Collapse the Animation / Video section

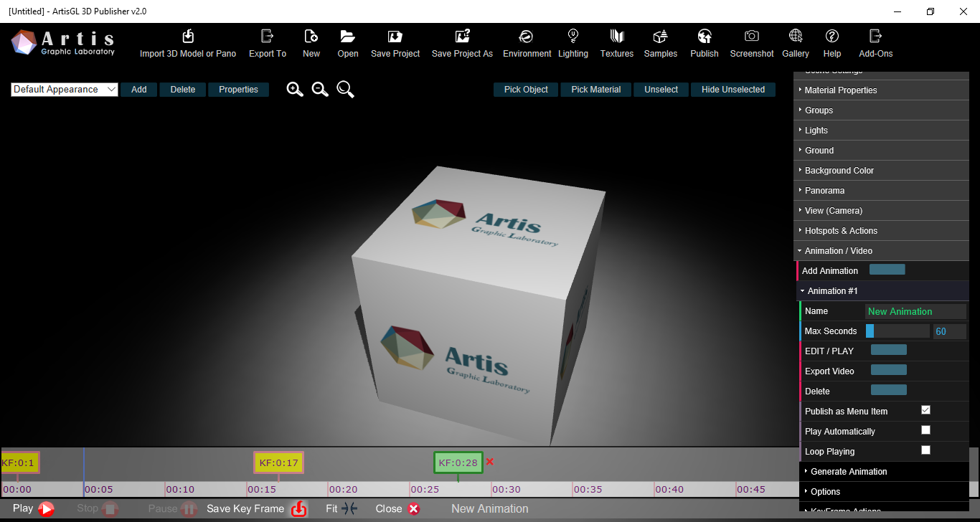coord(882,251)
